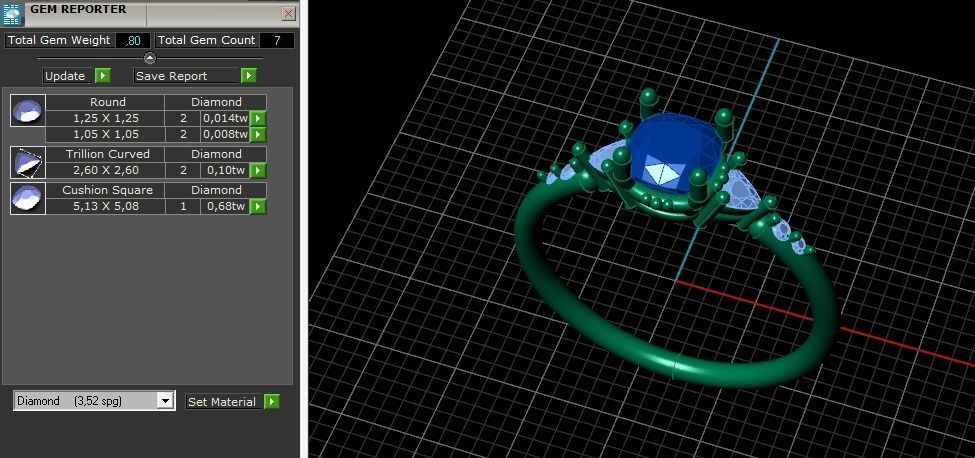This screenshot has width=975, height=458.
Task: Collapse the panel using the round arrow toggle
Action: point(150,58)
